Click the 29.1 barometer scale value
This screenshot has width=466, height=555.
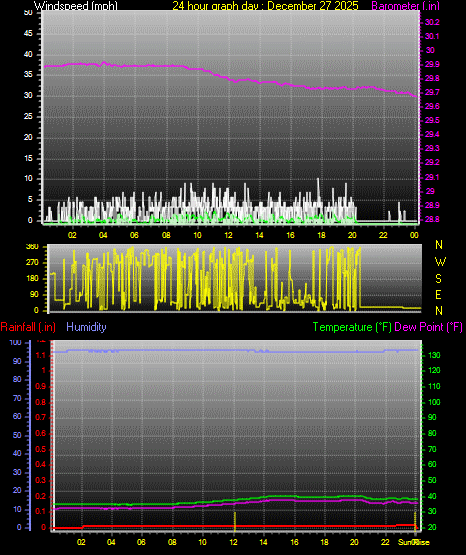point(432,177)
